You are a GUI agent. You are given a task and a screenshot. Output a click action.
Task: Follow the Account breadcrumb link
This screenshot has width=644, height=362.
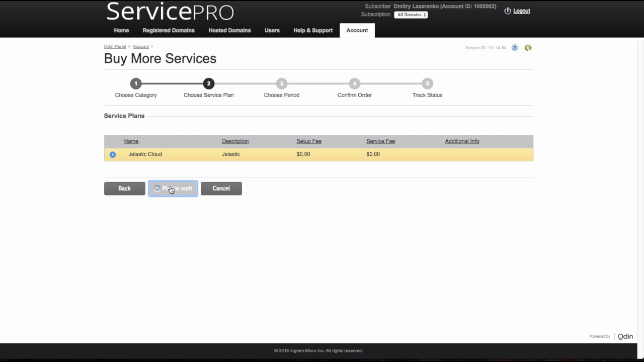click(x=141, y=46)
